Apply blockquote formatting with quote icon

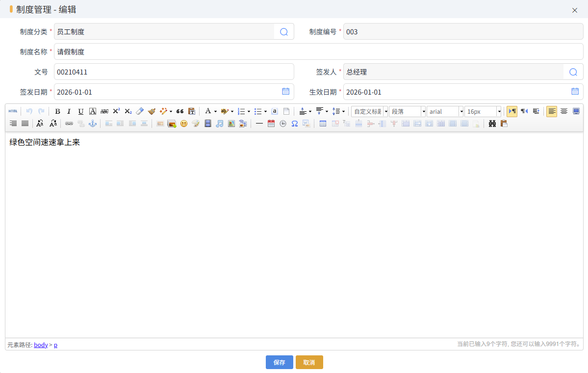click(x=180, y=111)
